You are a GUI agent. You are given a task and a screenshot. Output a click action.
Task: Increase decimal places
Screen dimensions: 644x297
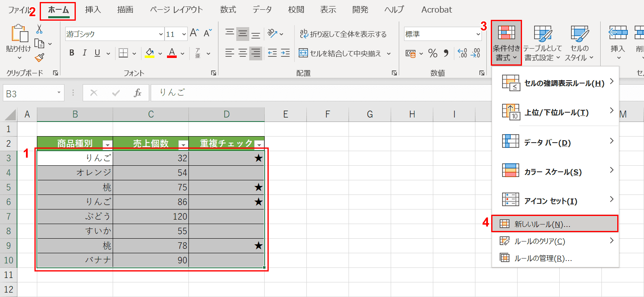(x=462, y=53)
